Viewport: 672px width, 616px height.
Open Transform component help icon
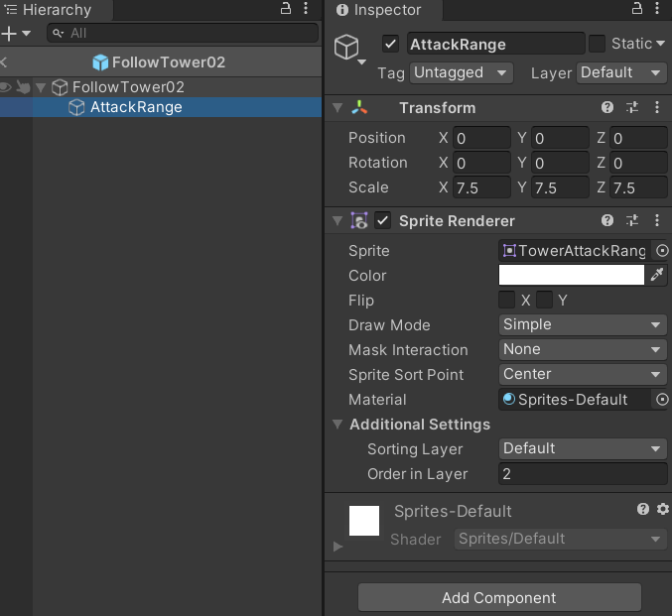click(x=607, y=108)
